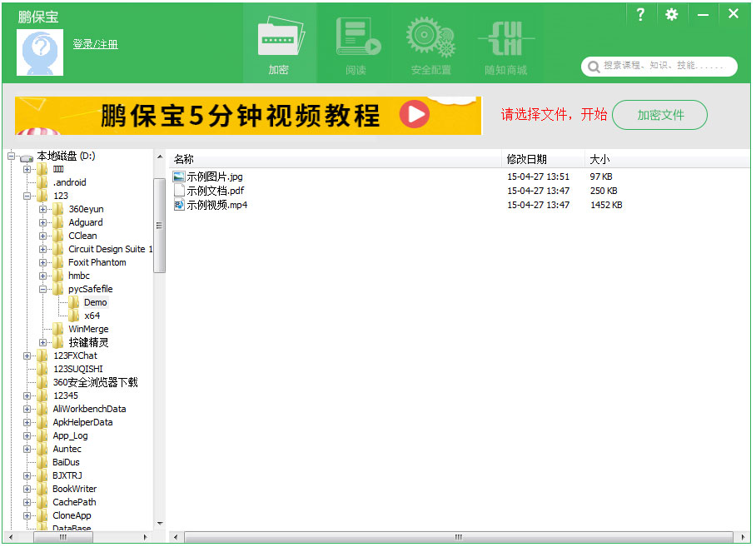Click file list scroll right arrow
The image size is (756, 547).
coord(742,537)
